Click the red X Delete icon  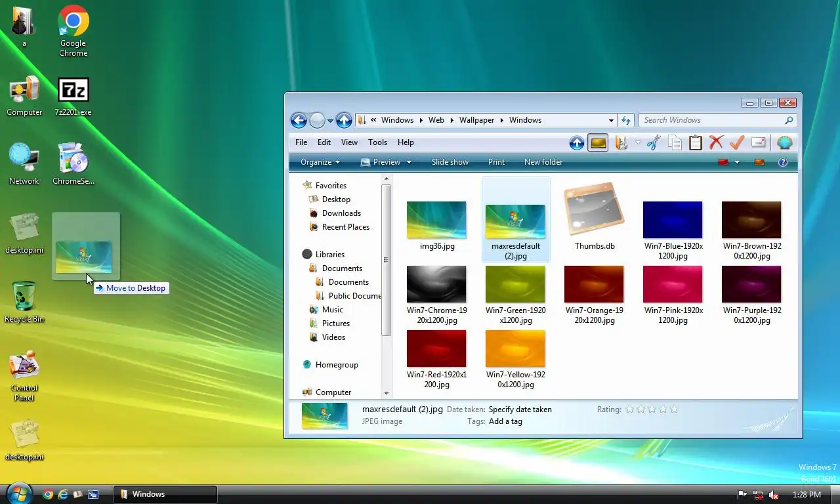click(x=716, y=142)
